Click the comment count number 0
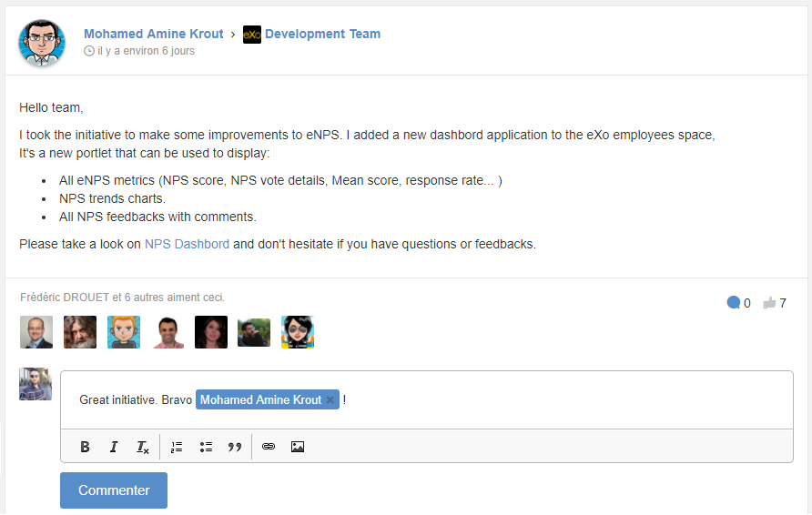Screen dimensions: 812x515 point(746,303)
